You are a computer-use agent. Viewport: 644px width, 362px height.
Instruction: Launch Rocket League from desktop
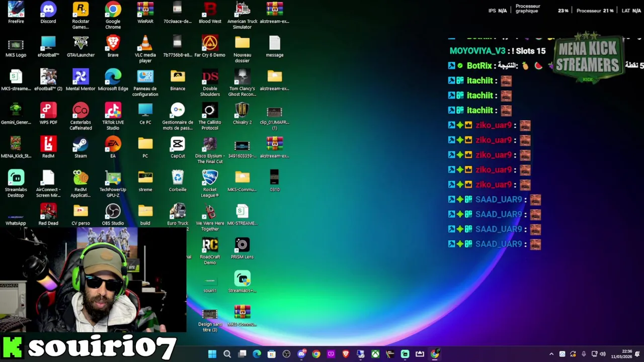210,184
